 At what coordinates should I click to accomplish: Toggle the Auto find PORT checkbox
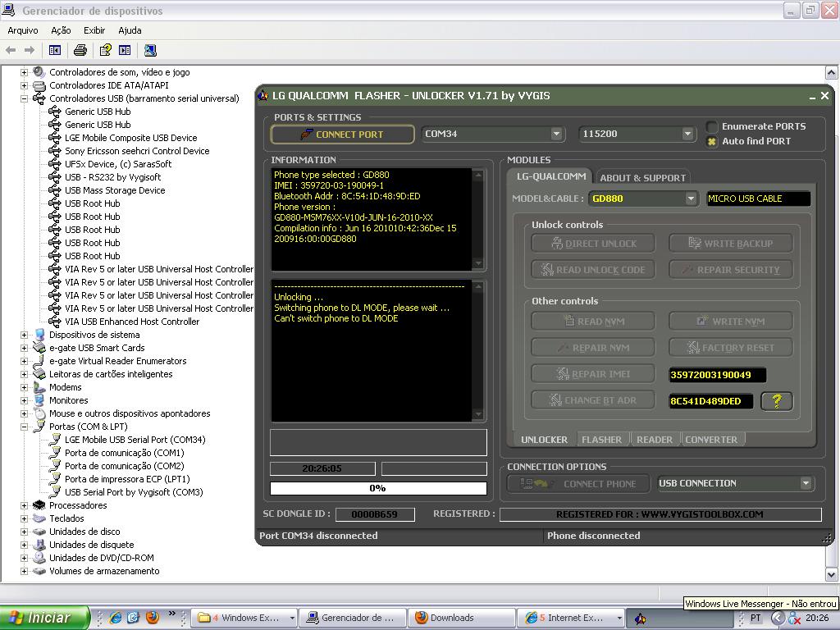point(712,141)
